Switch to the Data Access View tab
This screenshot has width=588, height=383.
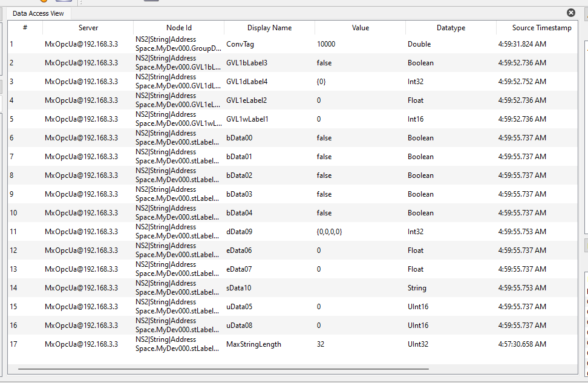click(x=38, y=13)
